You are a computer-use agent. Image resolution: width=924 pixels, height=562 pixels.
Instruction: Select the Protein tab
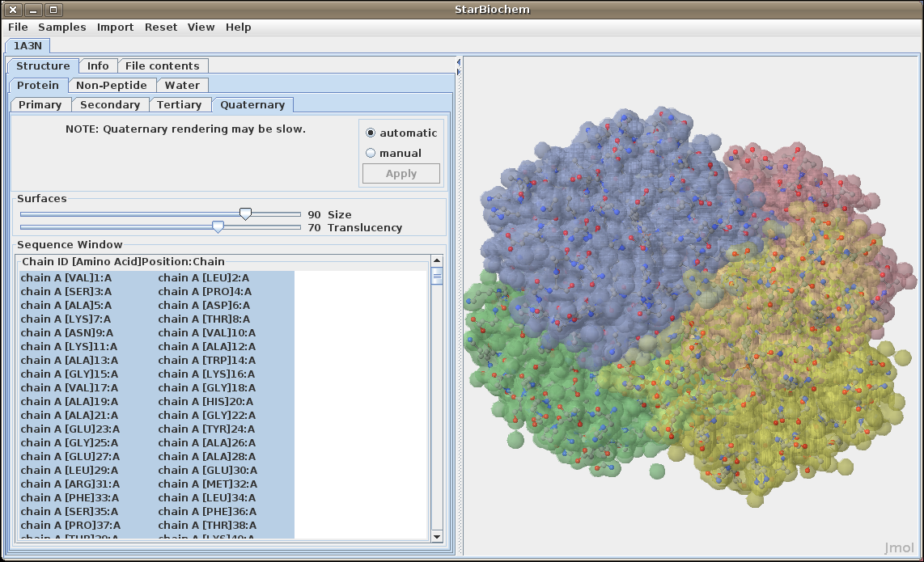click(x=38, y=86)
